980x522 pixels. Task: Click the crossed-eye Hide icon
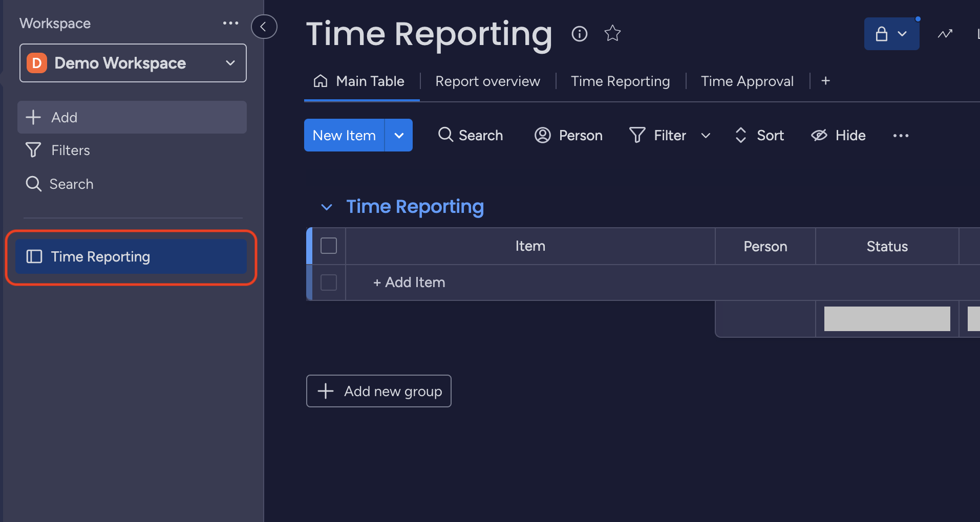(x=819, y=135)
